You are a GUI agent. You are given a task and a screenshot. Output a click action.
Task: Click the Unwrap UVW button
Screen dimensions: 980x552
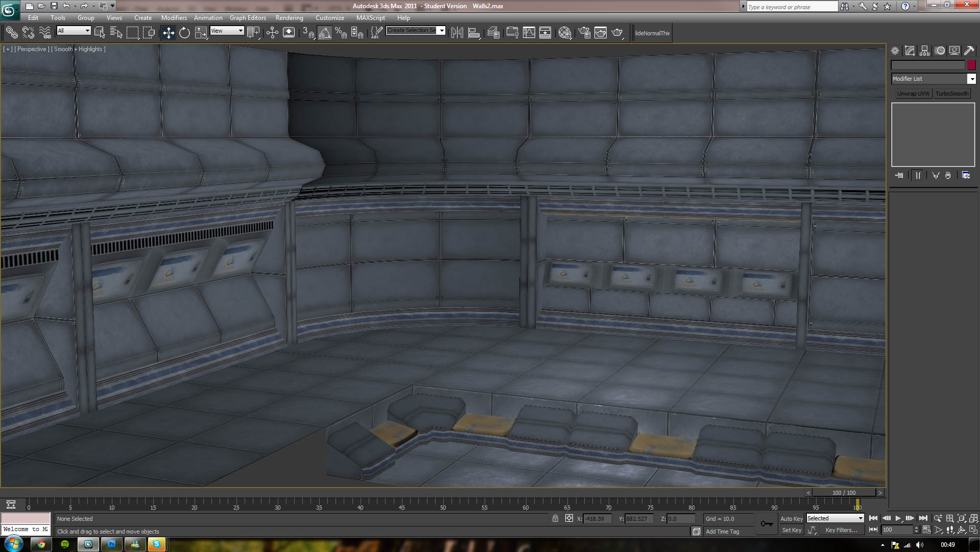tap(913, 94)
